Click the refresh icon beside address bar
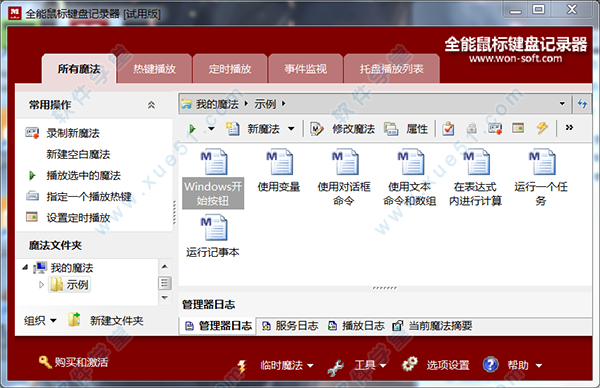This screenshot has height=388, width=600. tap(582, 103)
